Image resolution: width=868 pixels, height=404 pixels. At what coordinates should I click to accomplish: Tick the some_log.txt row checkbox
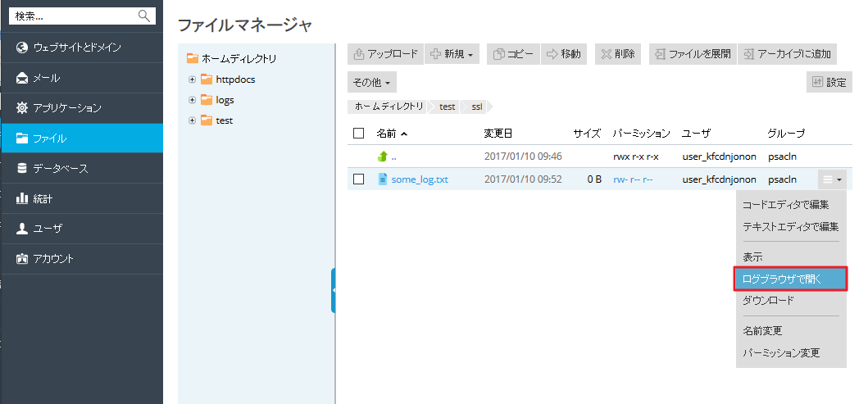[359, 179]
